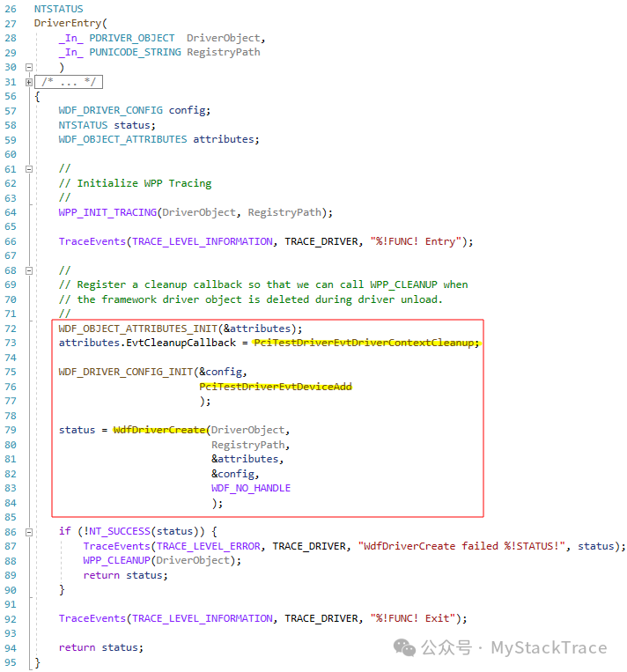The width and height of the screenshot is (627, 672).
Task: Click line number 26 in the gutter
Action: (x=11, y=9)
